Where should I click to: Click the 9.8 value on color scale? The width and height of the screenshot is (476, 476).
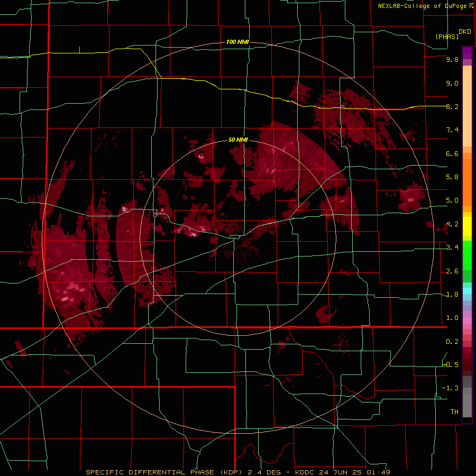coord(452,59)
